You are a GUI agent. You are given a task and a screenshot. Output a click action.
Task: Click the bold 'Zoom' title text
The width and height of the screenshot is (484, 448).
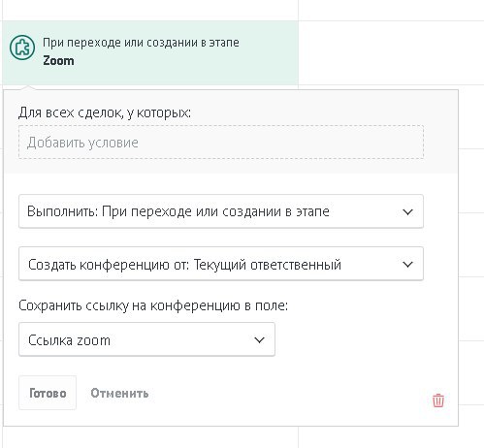pyautogui.click(x=58, y=61)
